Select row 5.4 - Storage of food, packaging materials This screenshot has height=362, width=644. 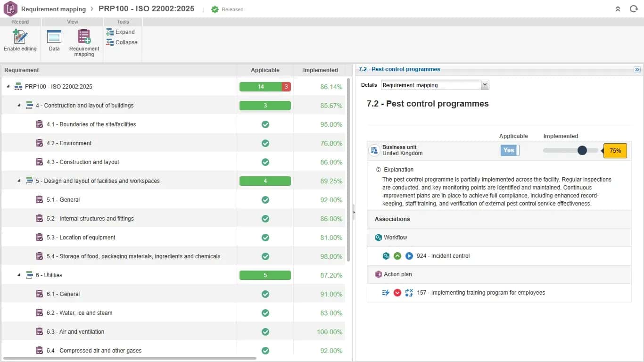point(173,256)
